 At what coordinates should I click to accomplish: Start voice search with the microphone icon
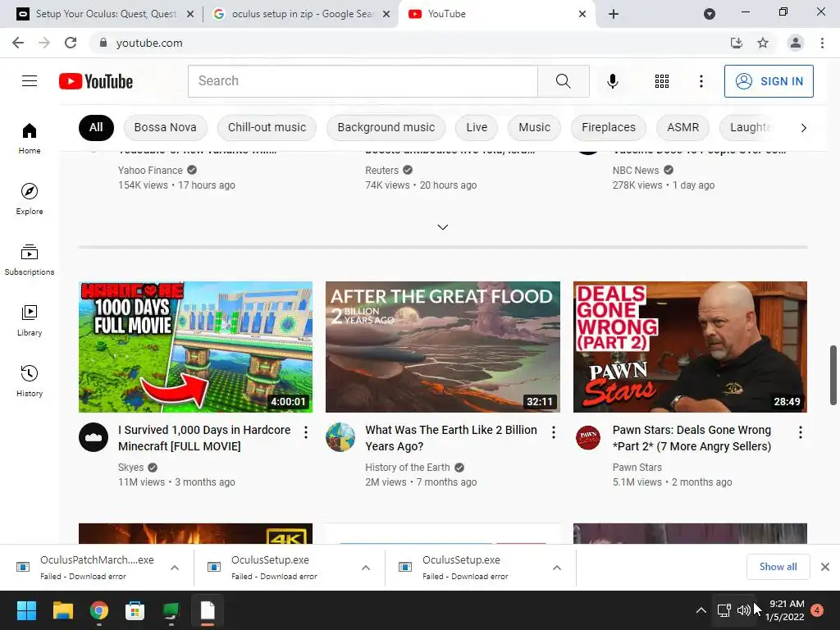(612, 81)
